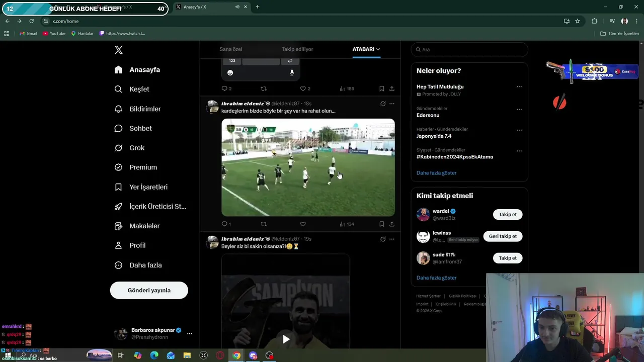The image size is (644, 362).
Task: Bookmark the 'kardeşlerim bizde böyle' post
Action: point(382,224)
